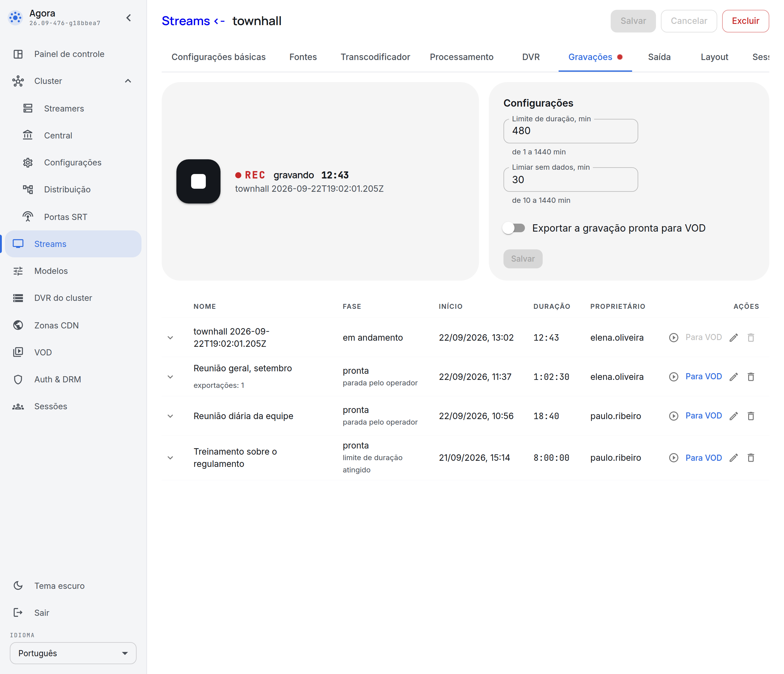Open the Idioma Português dropdown

(x=73, y=653)
